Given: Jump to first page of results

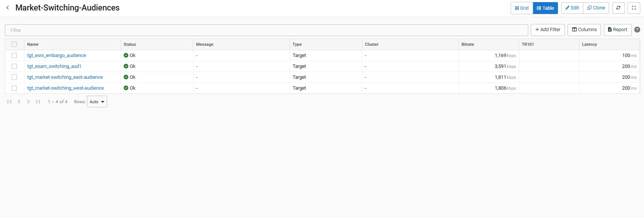Looking at the screenshot, I should (x=10, y=102).
